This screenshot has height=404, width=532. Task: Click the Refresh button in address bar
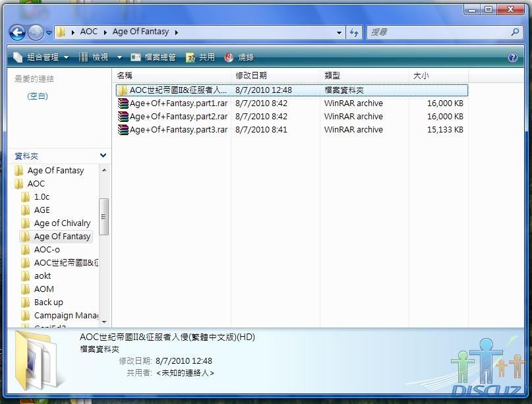click(354, 32)
